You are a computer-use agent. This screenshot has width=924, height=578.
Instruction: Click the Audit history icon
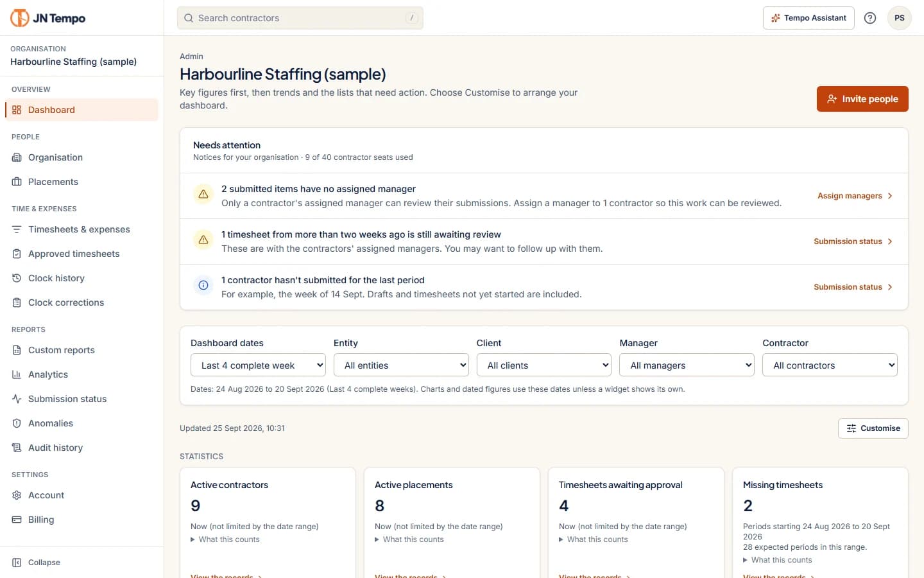tap(17, 448)
